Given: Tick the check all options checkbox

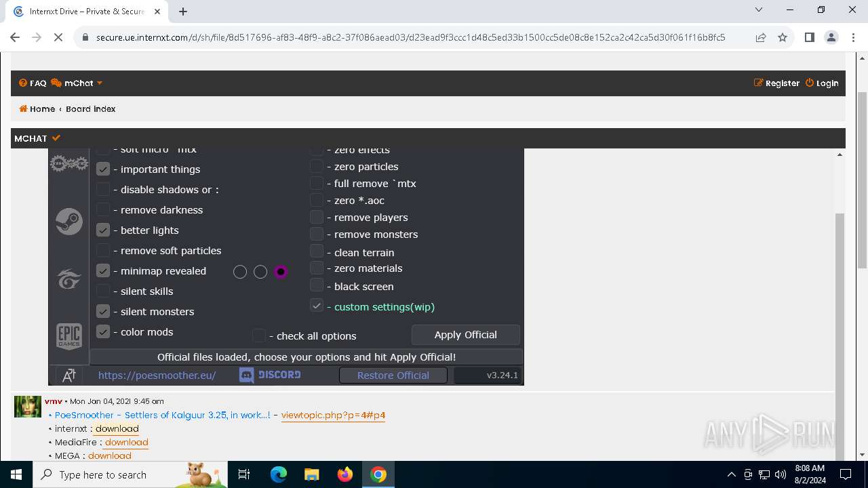Looking at the screenshot, I should (259, 335).
